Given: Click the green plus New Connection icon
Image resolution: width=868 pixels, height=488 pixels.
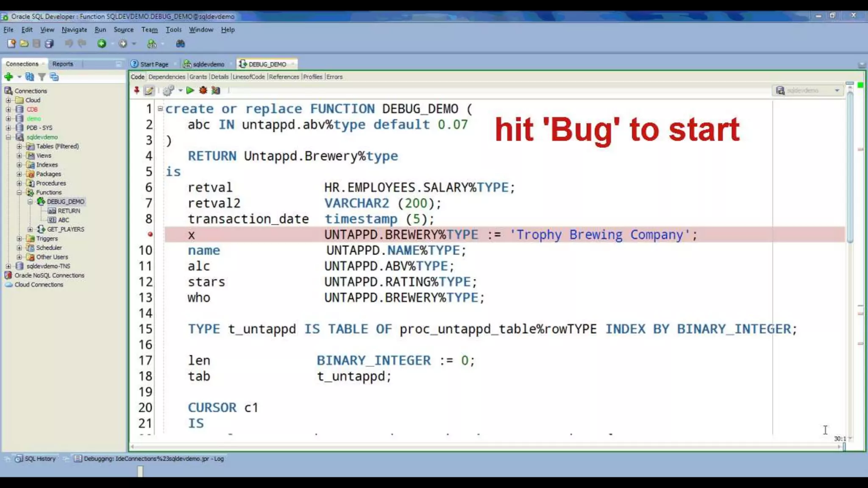Looking at the screenshot, I should click(x=8, y=77).
